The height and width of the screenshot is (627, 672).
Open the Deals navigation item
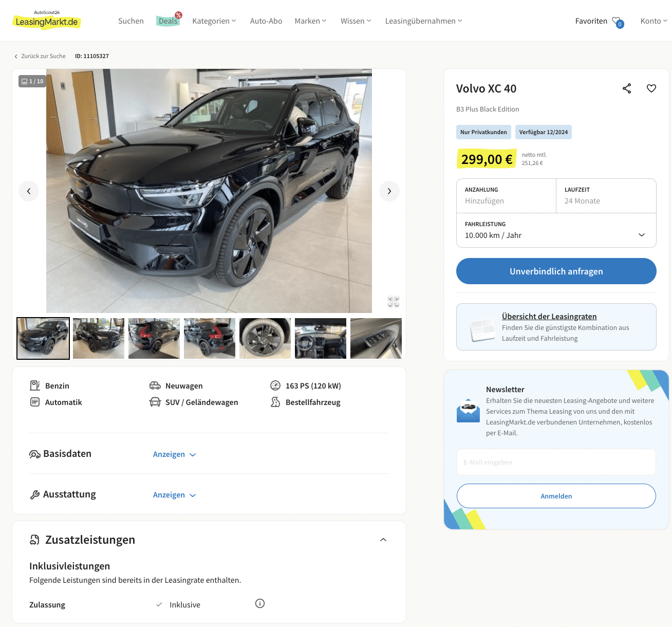[169, 21]
